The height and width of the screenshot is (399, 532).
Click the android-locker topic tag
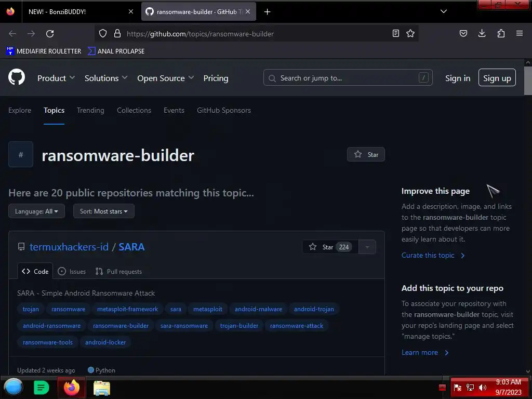point(105,342)
